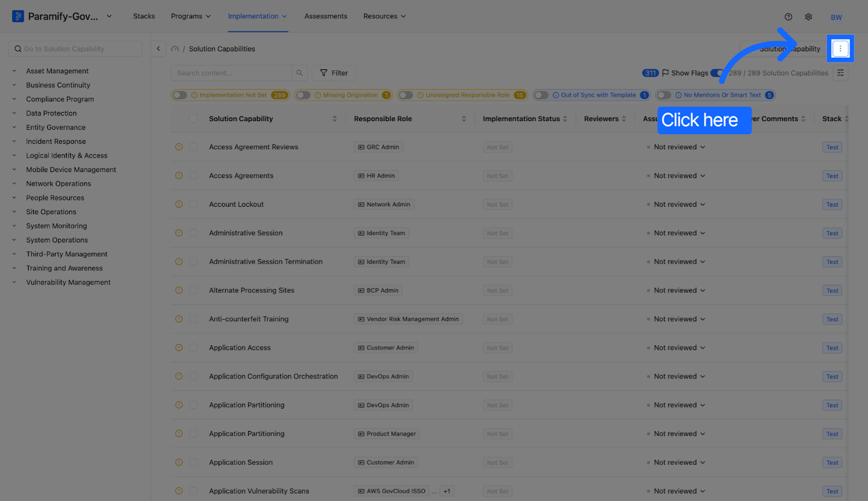Click the Search content input field
Image resolution: width=868 pixels, height=501 pixels.
pyautogui.click(x=231, y=73)
